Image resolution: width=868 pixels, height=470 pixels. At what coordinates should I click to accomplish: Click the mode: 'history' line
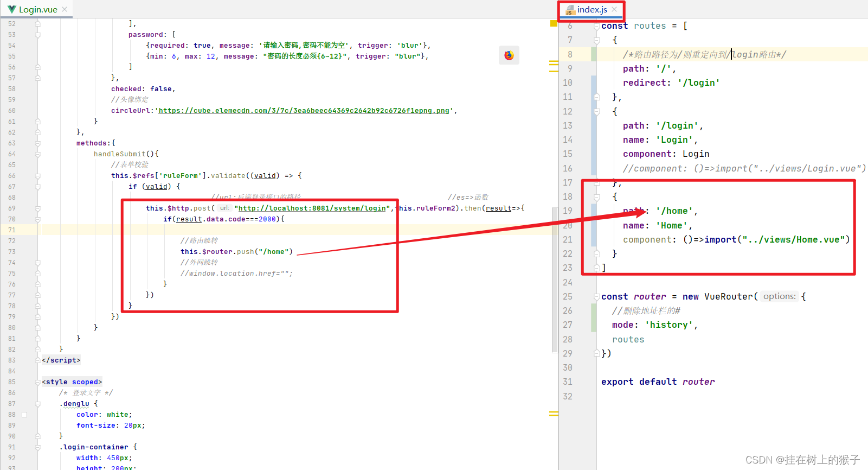[x=655, y=325]
